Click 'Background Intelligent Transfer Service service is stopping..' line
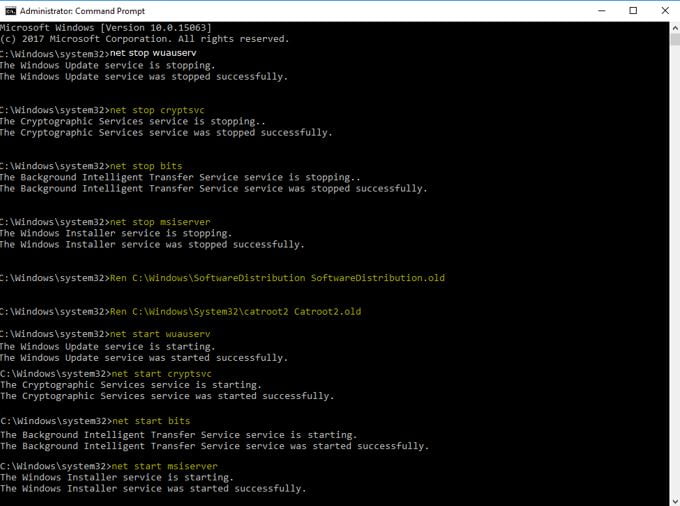 (180, 177)
